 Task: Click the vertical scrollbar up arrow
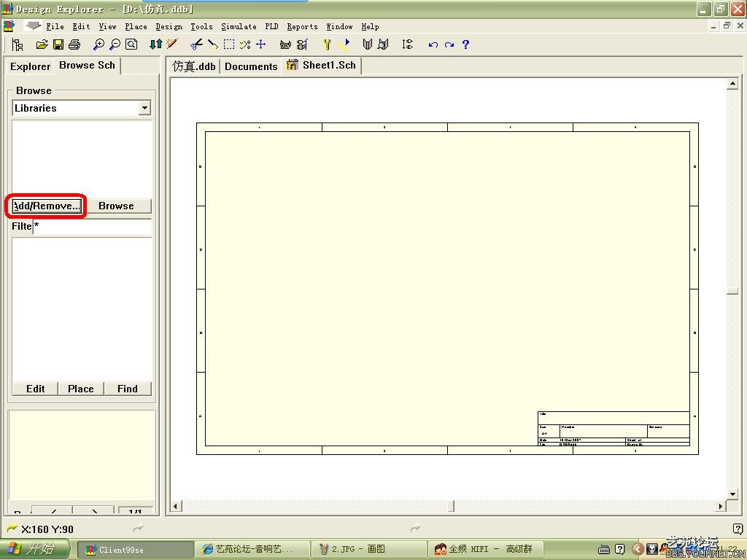[x=732, y=85]
